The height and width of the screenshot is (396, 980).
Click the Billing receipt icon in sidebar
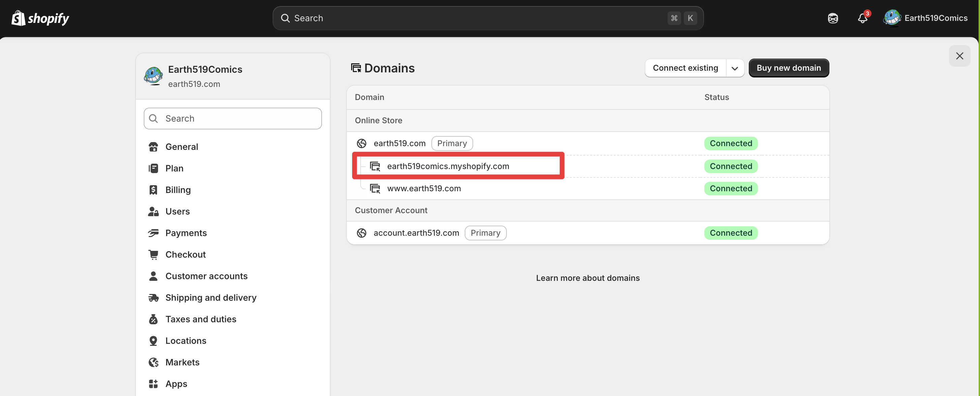tap(153, 190)
